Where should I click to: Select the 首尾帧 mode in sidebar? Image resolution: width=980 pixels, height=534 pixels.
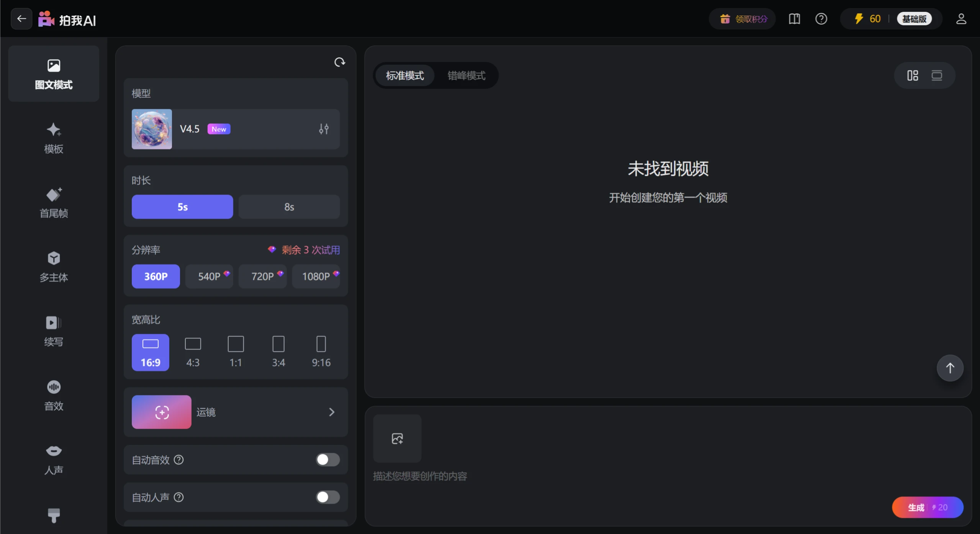click(x=54, y=202)
